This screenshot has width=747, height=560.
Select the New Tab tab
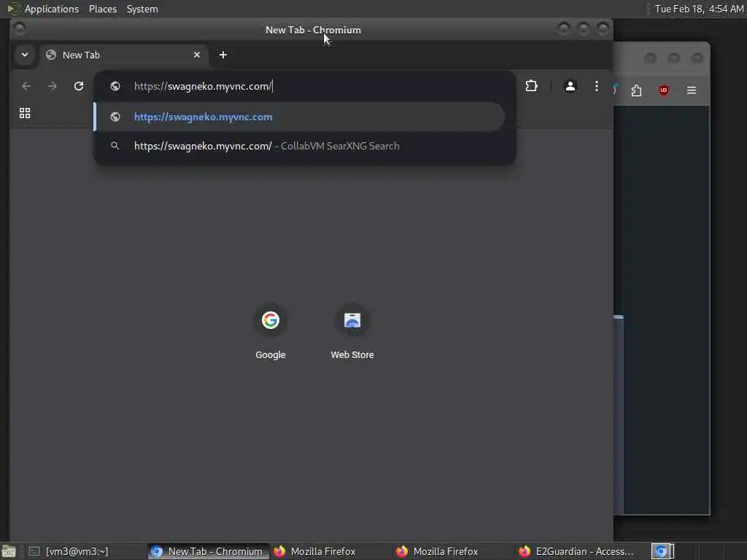(x=124, y=55)
